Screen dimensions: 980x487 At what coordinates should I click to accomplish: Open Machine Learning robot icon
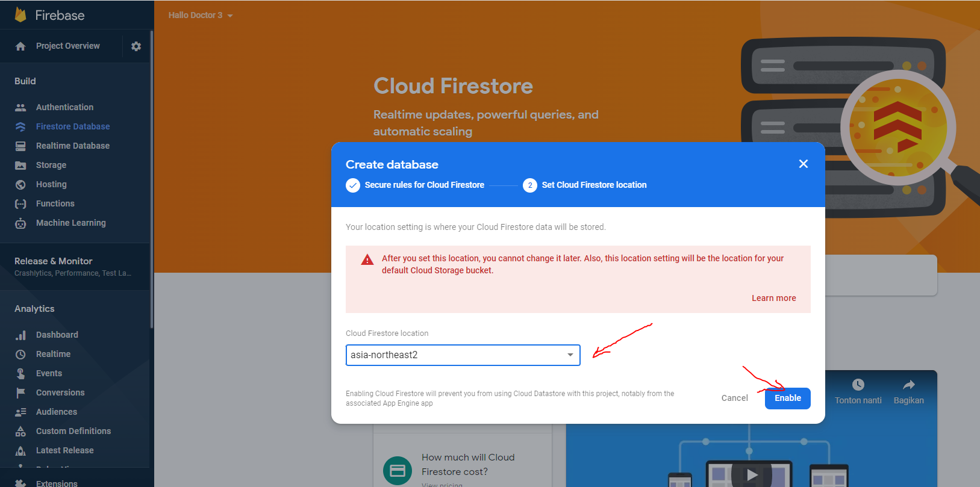point(20,223)
